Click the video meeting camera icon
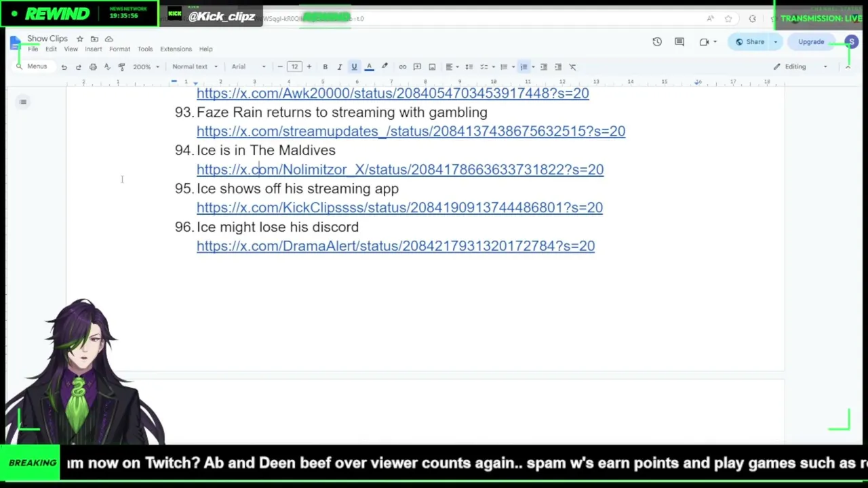Image resolution: width=868 pixels, height=488 pixels. pos(705,42)
